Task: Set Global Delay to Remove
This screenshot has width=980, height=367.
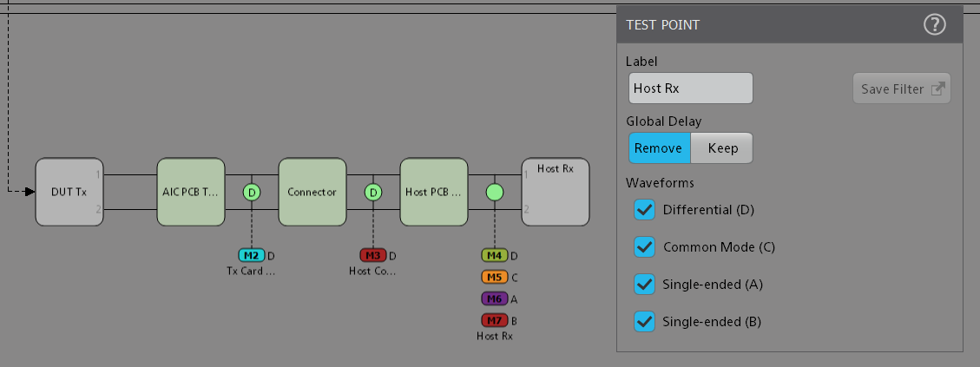Action: [x=660, y=147]
